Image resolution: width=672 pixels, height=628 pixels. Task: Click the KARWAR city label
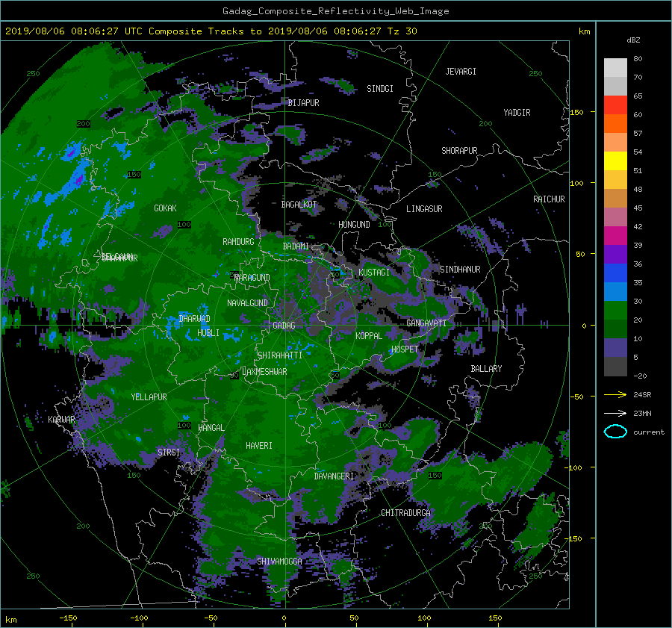tap(61, 420)
